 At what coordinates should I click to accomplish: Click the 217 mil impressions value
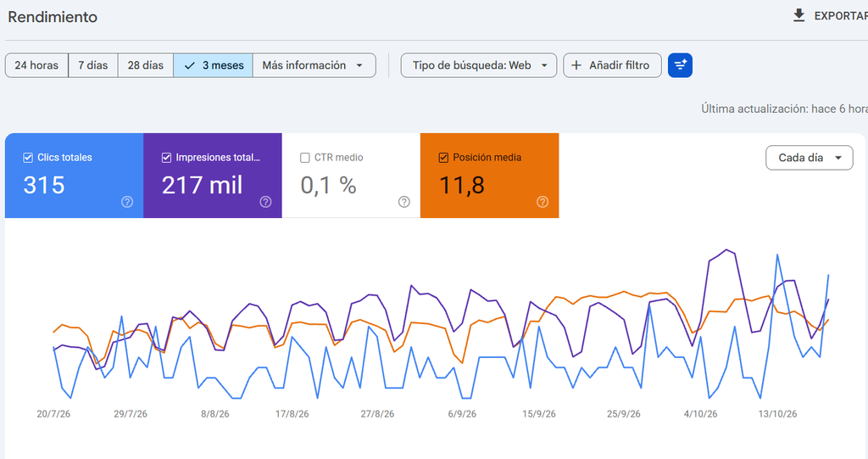pos(202,185)
